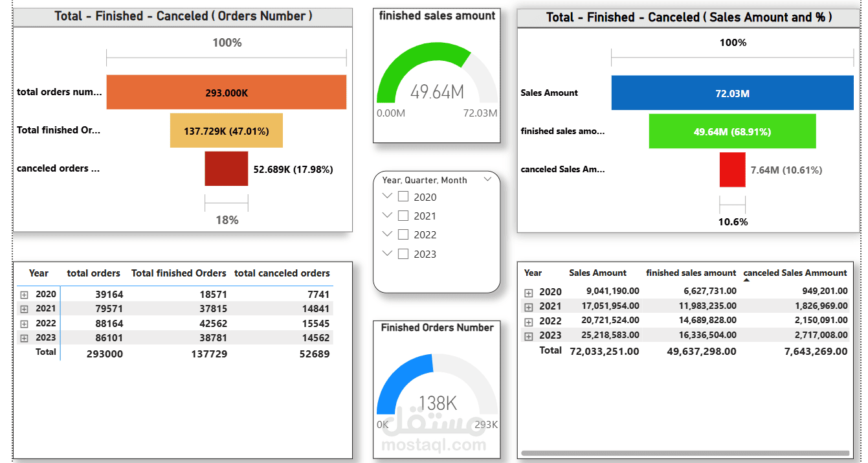Open the Year, Quarter, Month slicer dropdown arrow
Image resolution: width=868 pixels, height=463 pixels.
coord(487,181)
